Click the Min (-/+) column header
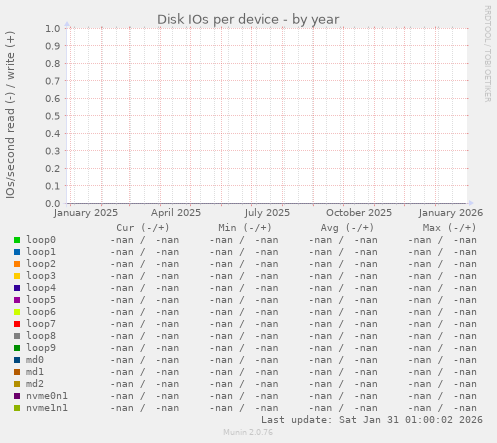The height and width of the screenshot is (443, 497). pos(245,228)
